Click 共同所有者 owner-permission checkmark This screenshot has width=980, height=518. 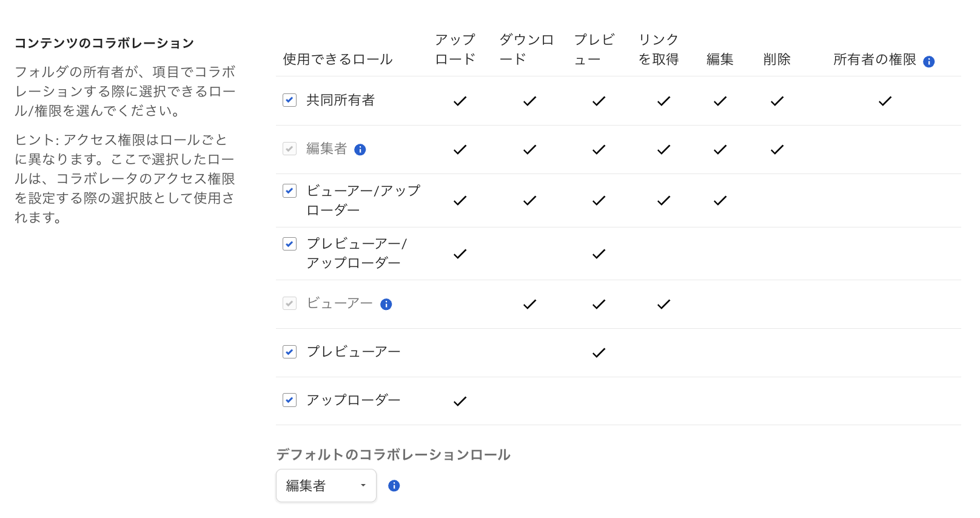(885, 101)
